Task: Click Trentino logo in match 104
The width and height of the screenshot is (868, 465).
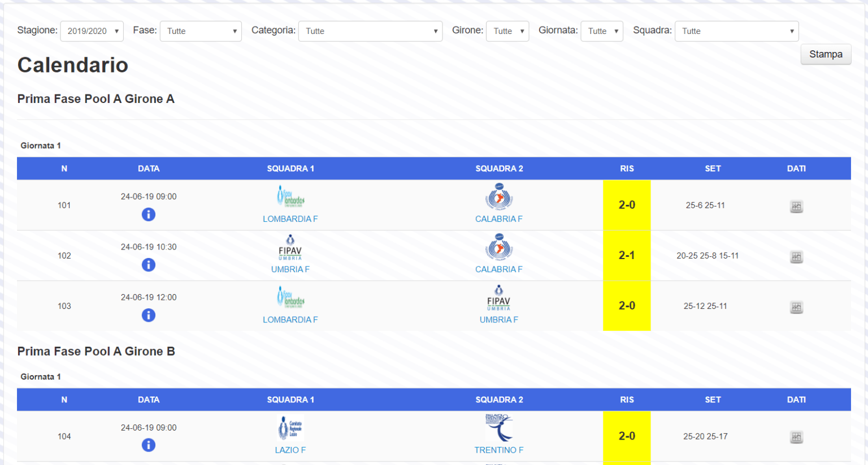Action: click(x=499, y=428)
